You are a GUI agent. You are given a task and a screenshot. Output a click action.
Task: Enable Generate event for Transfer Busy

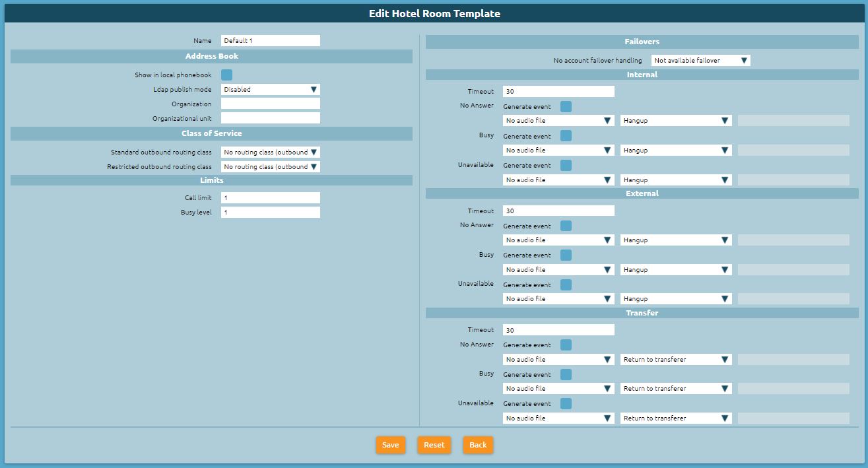[566, 374]
